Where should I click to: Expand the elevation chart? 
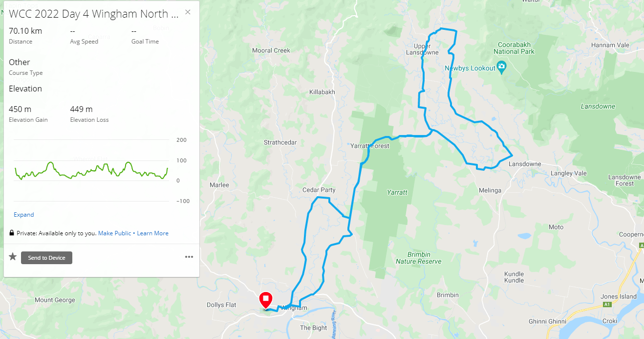[x=24, y=215]
